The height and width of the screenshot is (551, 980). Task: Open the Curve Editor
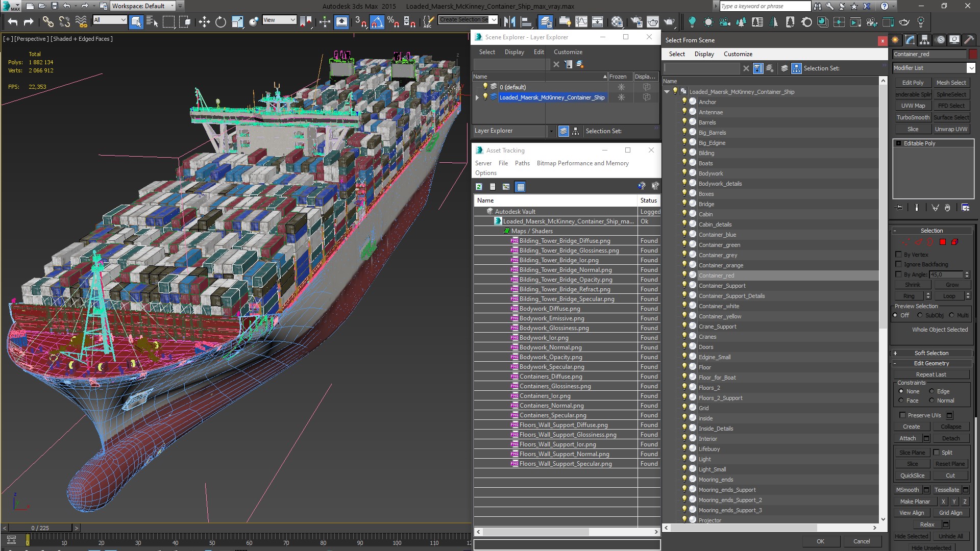(x=581, y=21)
